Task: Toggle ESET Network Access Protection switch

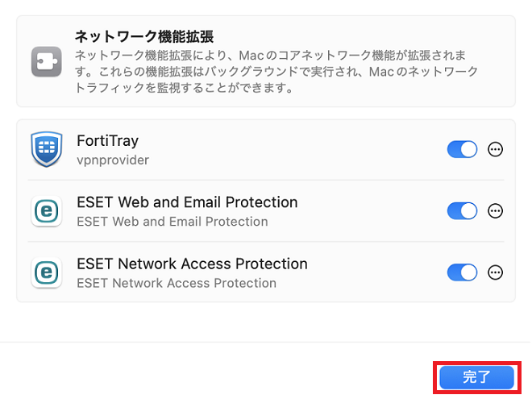Action: tap(463, 272)
